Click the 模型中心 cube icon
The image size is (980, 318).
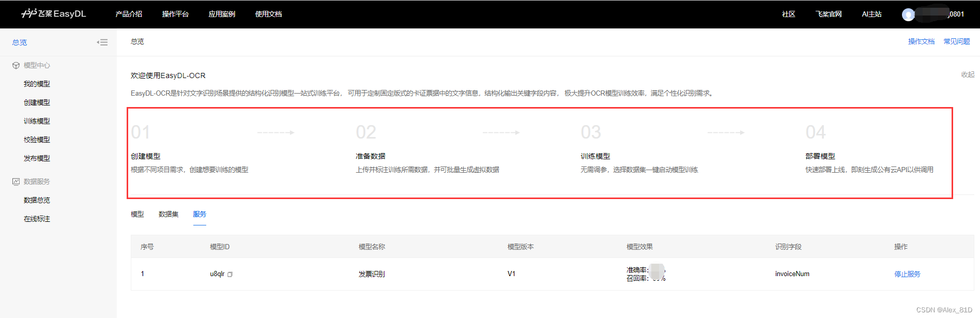[16, 66]
